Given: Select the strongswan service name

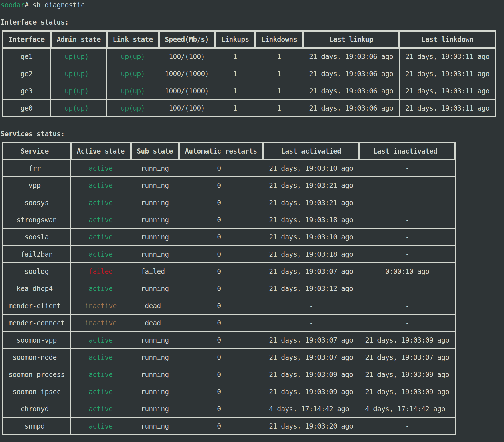Looking at the screenshot, I should [x=36, y=220].
